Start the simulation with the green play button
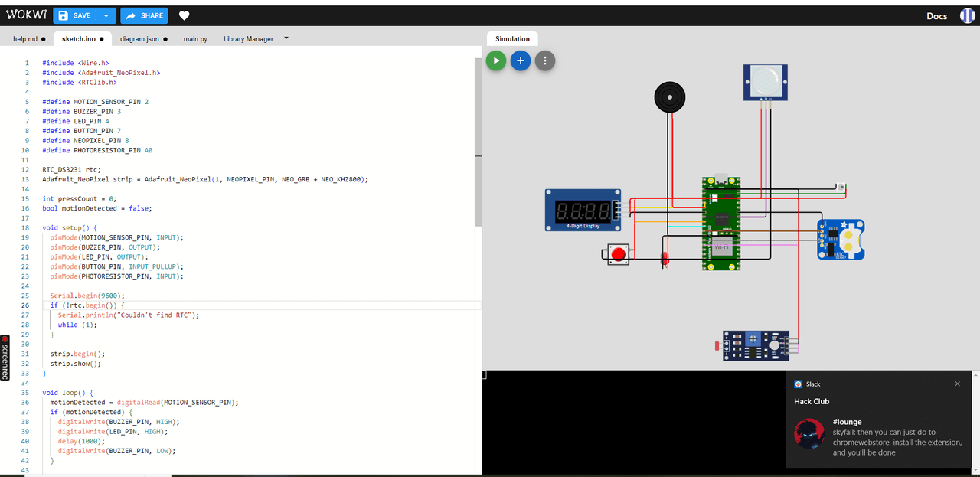The width and height of the screenshot is (980, 477). coord(496,60)
